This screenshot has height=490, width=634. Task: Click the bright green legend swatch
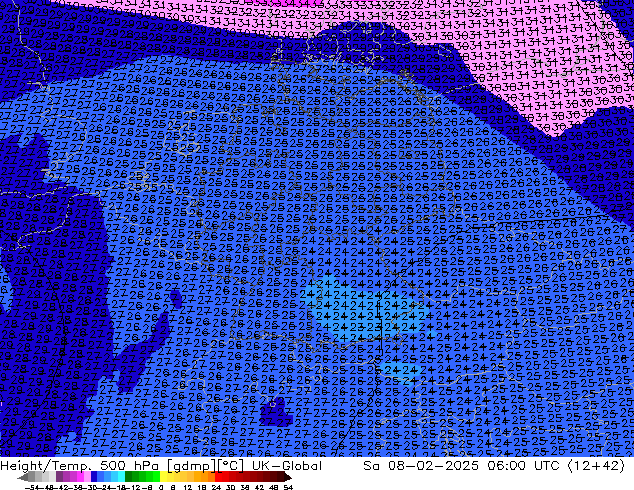156,477
